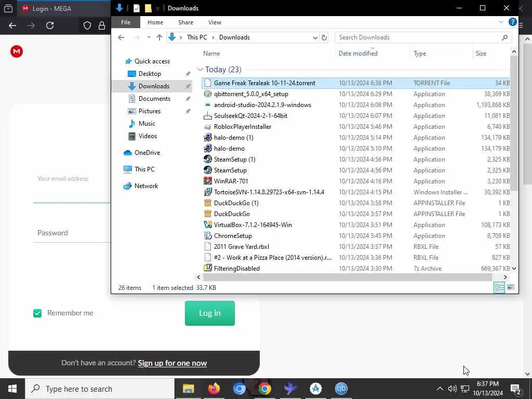Viewport: 532px width, 399px height.
Task: Click the green Log in button
Action: click(210, 313)
